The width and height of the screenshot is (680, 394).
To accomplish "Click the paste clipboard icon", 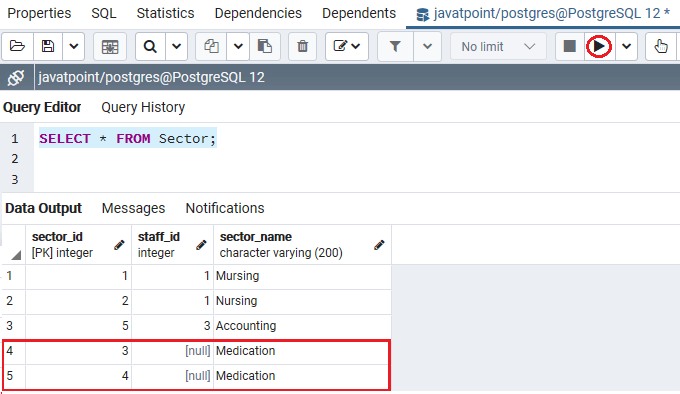I will 265,46.
